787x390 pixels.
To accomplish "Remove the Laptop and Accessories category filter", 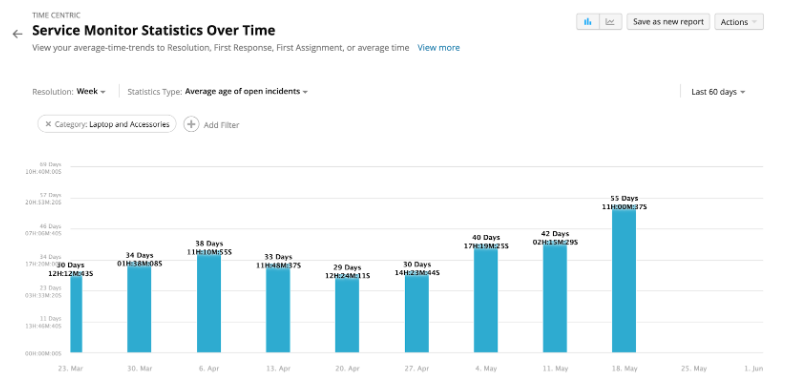I will pyautogui.click(x=48, y=124).
